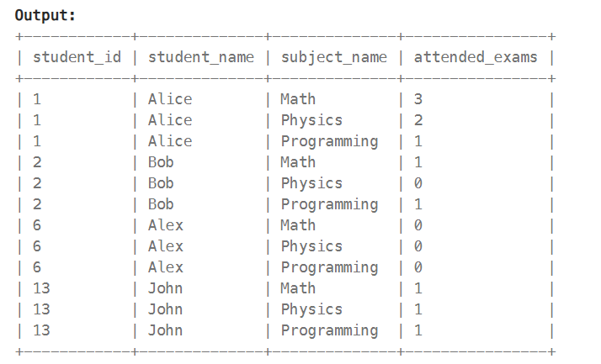601x364 pixels.
Task: Click student_id 2 in Bob Programming row
Action: click(37, 204)
